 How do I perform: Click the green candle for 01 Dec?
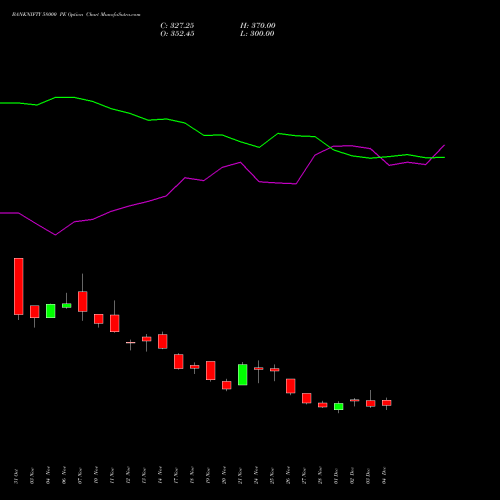point(339,407)
